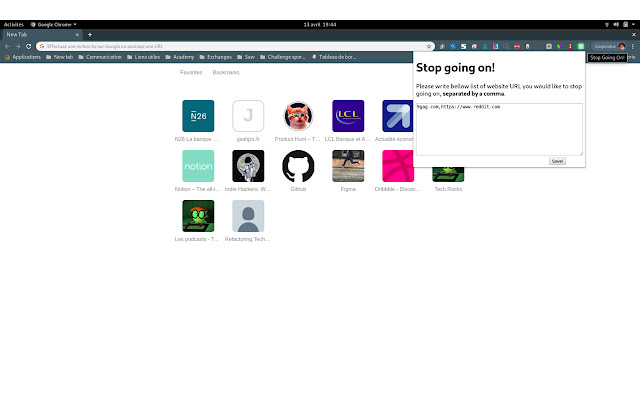Open the LCL Banque shortcut tile
Image resolution: width=640 pixels, height=400 pixels.
(x=348, y=116)
